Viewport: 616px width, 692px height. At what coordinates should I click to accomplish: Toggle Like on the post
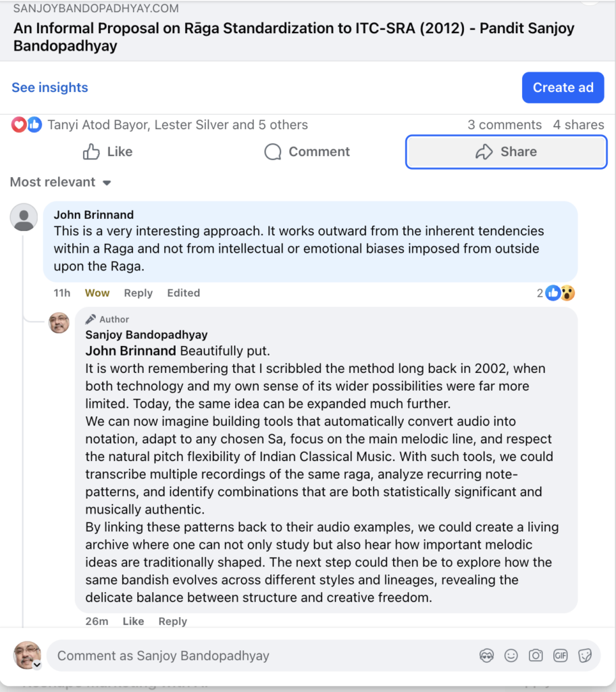click(107, 152)
